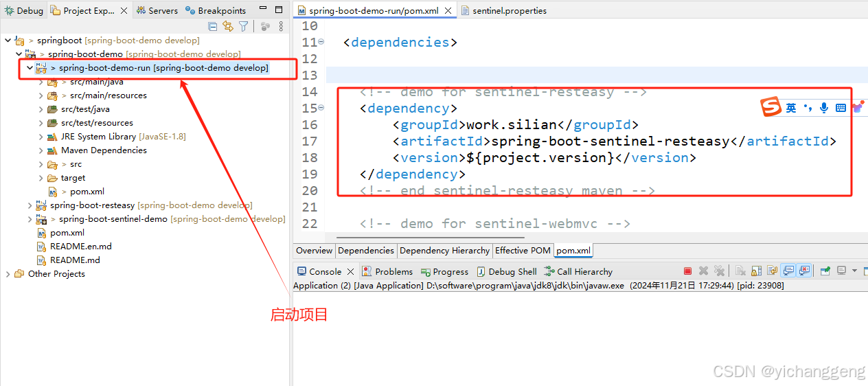Screen dimensions: 868x386
Task: Expand the Other Projects working set
Action: 8,274
